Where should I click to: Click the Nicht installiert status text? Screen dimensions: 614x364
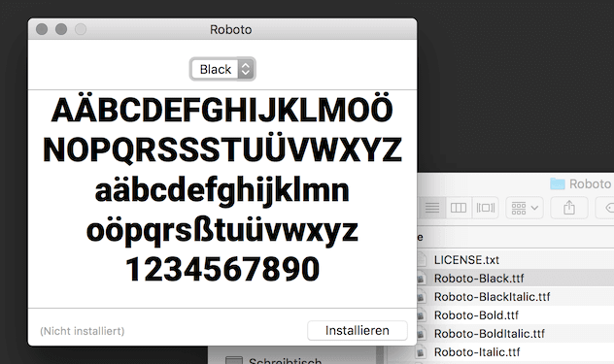[83, 331]
